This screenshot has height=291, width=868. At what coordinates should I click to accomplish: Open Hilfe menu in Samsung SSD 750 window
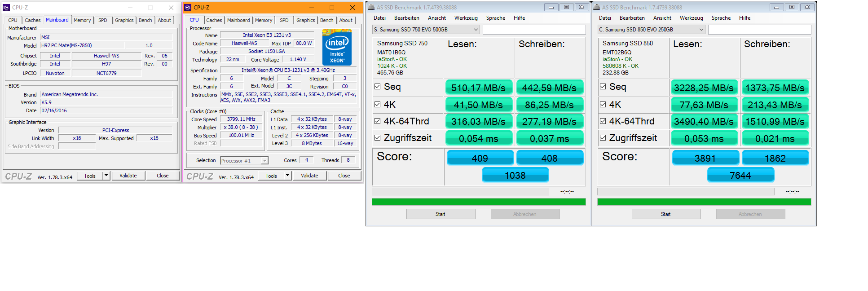(x=520, y=18)
